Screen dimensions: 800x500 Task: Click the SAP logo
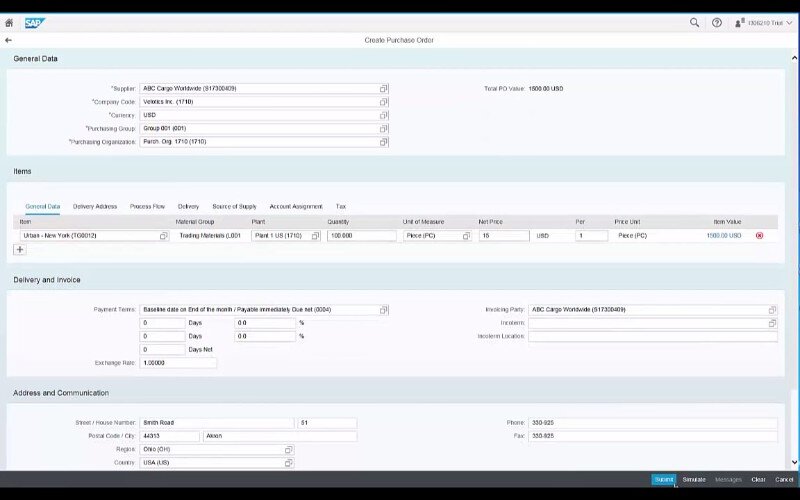35,22
